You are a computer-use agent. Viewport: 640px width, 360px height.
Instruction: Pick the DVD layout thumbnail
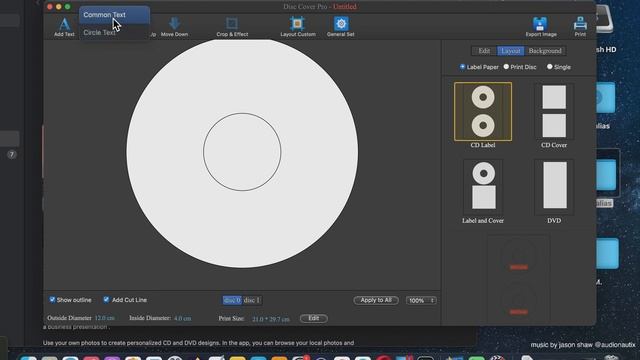pyautogui.click(x=554, y=187)
